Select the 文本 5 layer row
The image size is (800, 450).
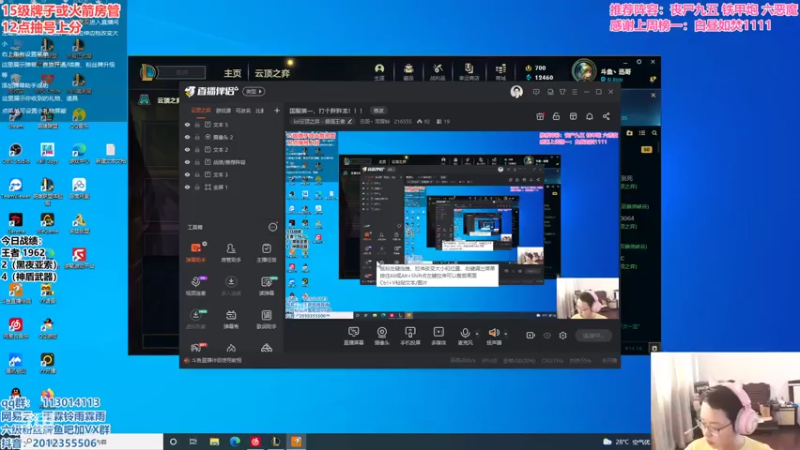click(232, 124)
